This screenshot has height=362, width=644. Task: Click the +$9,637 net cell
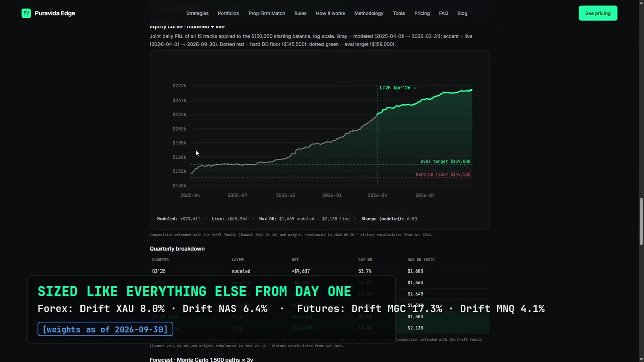pyautogui.click(x=301, y=271)
